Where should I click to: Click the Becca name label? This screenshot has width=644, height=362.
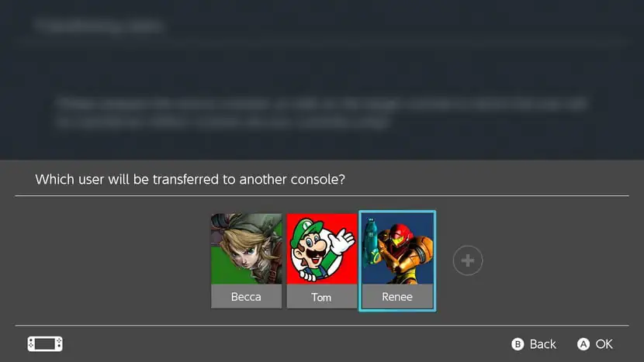point(246,296)
